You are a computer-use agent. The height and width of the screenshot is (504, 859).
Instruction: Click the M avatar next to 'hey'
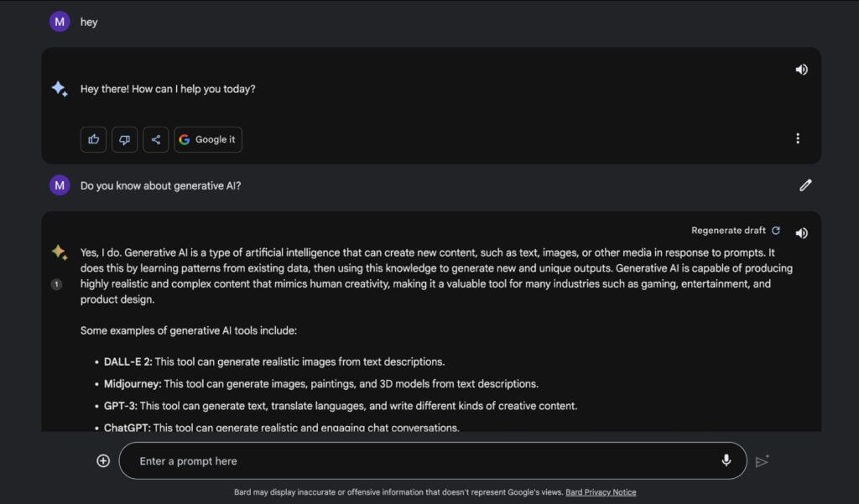coord(60,22)
